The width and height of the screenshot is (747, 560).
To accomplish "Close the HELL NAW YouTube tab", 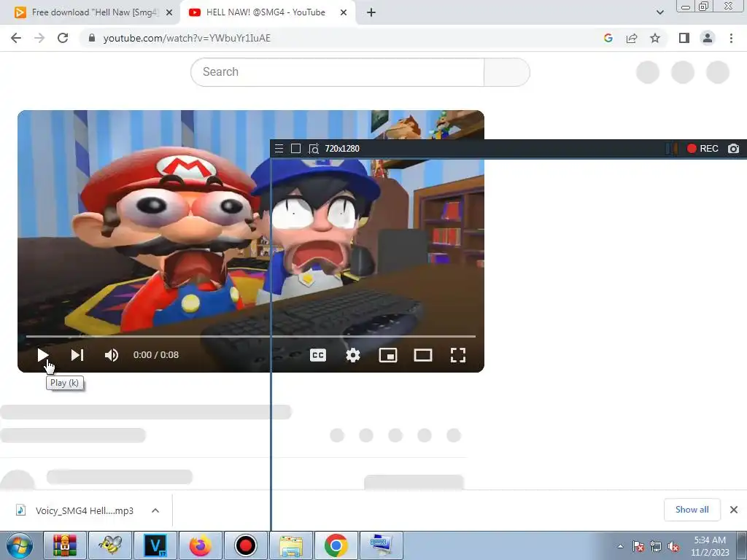I will 344,13.
